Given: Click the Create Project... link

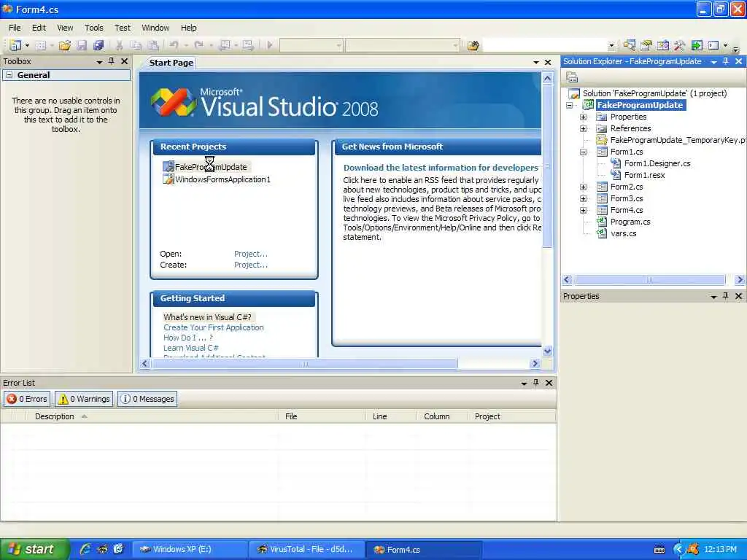Looking at the screenshot, I should [x=251, y=265].
